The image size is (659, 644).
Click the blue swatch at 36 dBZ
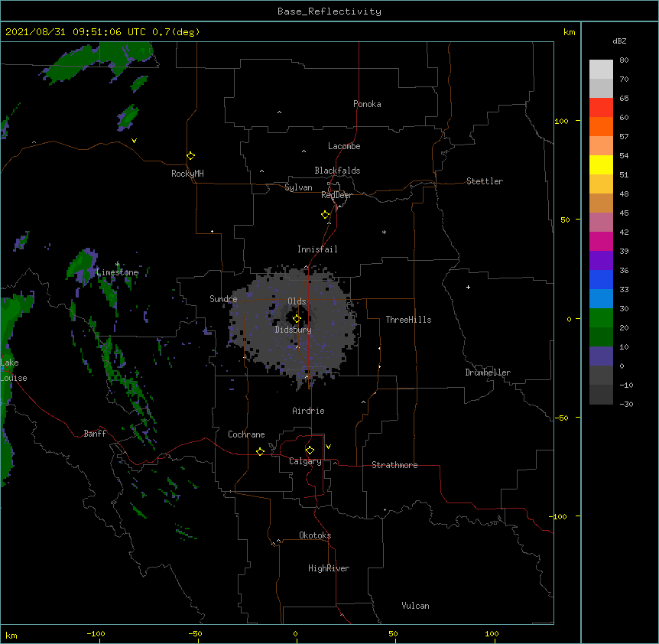pyautogui.click(x=601, y=279)
